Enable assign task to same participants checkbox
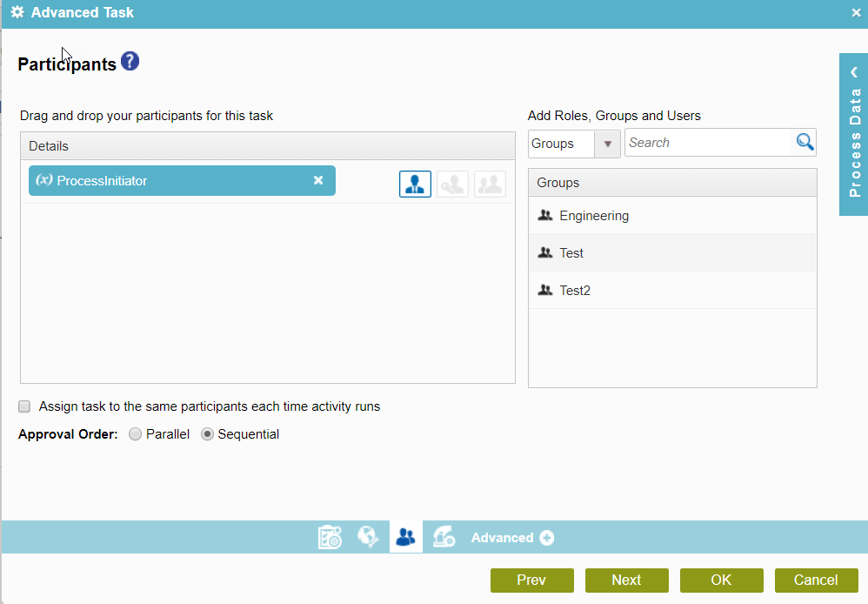This screenshot has width=868, height=604. 24,406
